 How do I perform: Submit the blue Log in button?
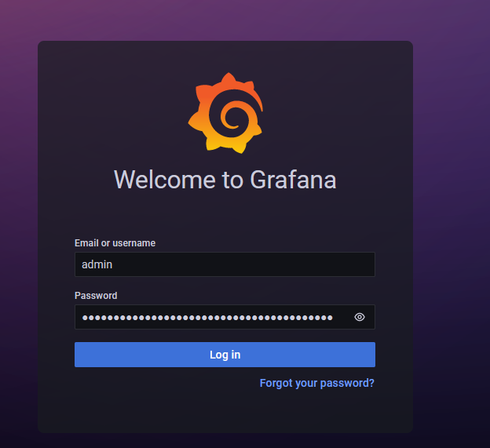225,355
